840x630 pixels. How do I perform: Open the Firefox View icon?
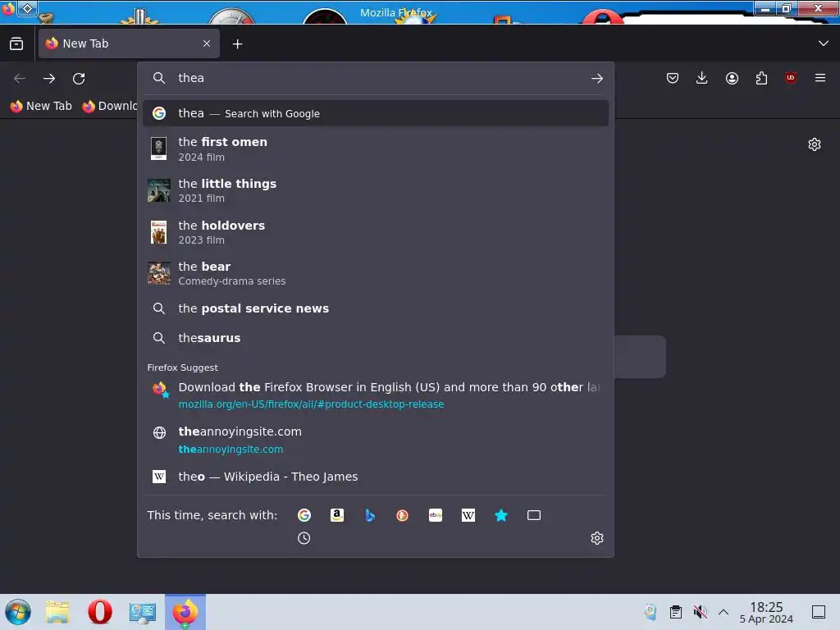[16, 43]
